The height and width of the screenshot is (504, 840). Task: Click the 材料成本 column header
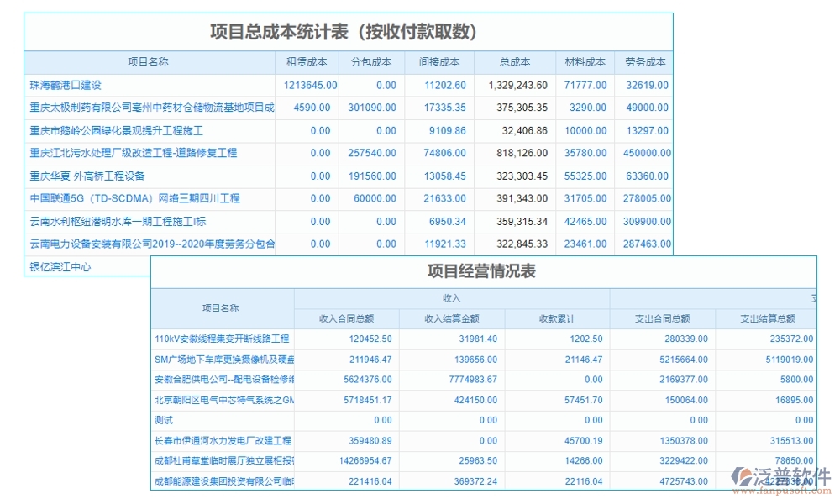tap(586, 61)
